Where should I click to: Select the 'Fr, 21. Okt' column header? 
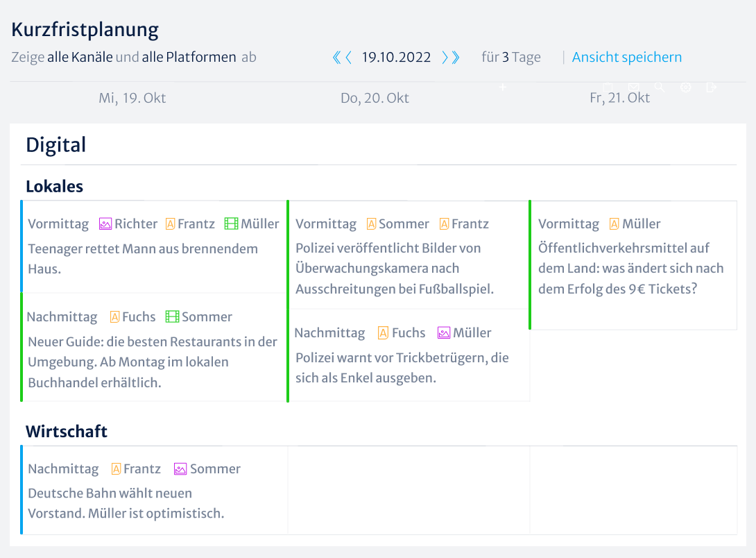point(620,98)
